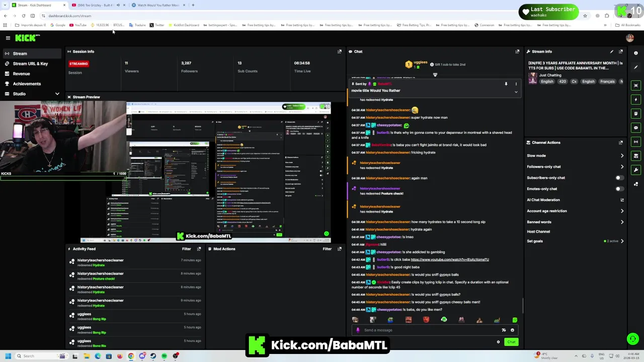Open the profile avatar menu
Viewport: 644px width, 362px height.
[x=630, y=38]
